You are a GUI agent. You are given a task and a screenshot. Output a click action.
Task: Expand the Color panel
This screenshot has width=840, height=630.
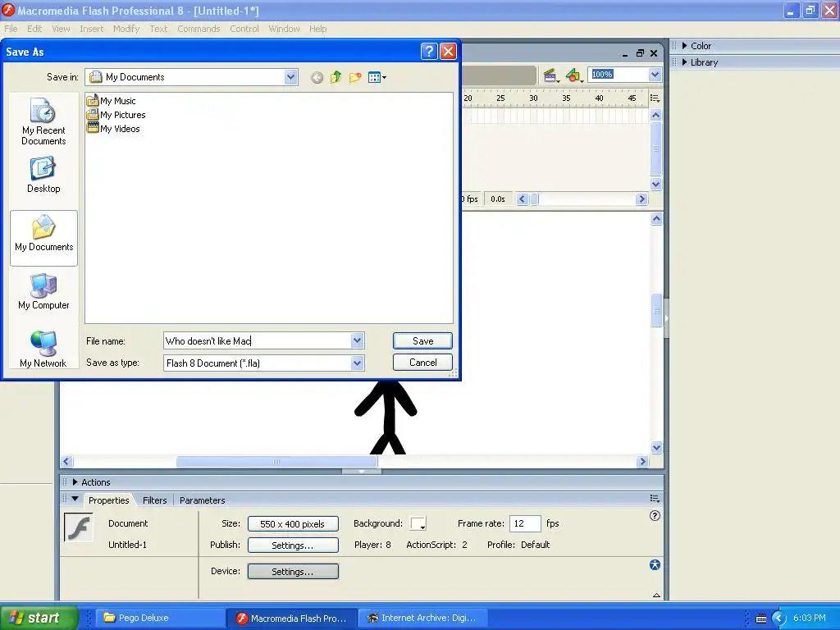coord(684,46)
